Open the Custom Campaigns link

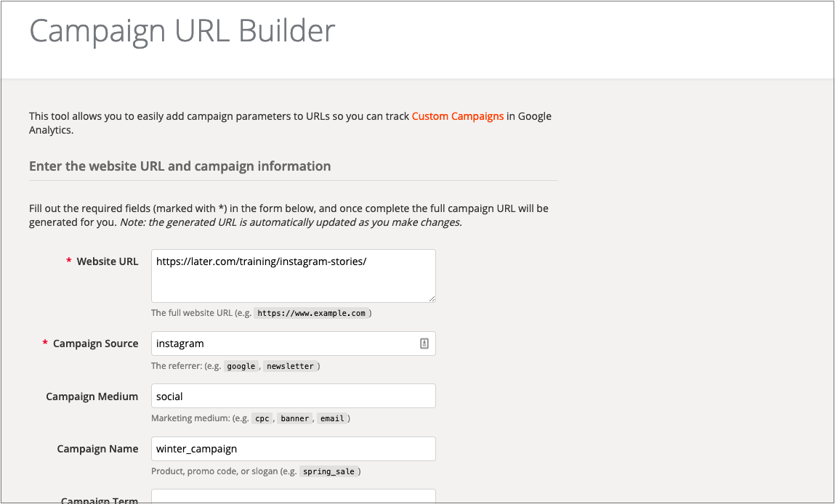pos(457,116)
